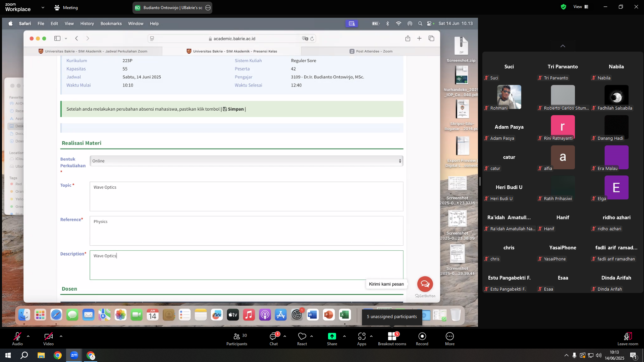Image resolution: width=644 pixels, height=362 pixels.
Task: Click Rohmani's video thumbnail
Action: [509, 97]
